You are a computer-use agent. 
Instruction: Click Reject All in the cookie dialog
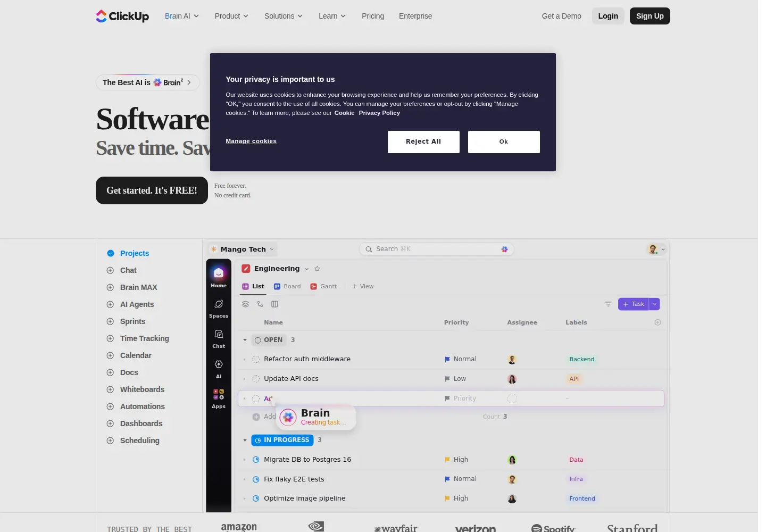click(423, 142)
